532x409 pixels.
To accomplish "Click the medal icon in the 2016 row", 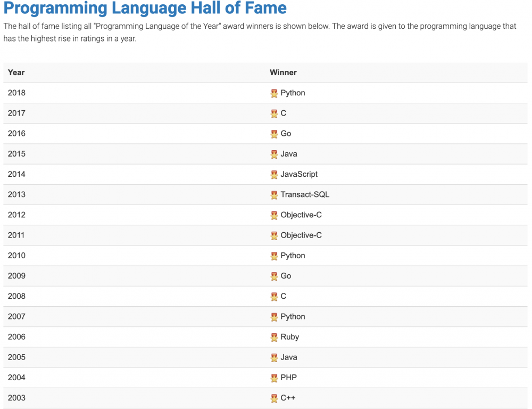I will pos(274,134).
